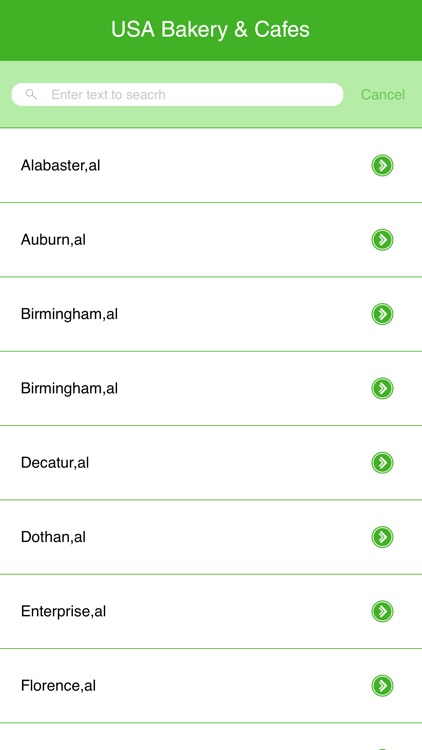Open first Birmingham,al via its arrow icon
This screenshot has width=422, height=750.
(382, 314)
